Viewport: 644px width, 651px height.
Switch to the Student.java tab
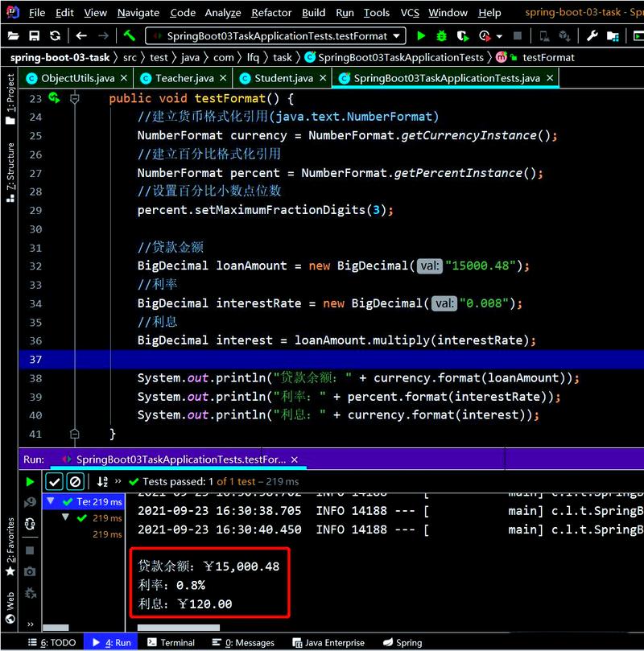[283, 78]
